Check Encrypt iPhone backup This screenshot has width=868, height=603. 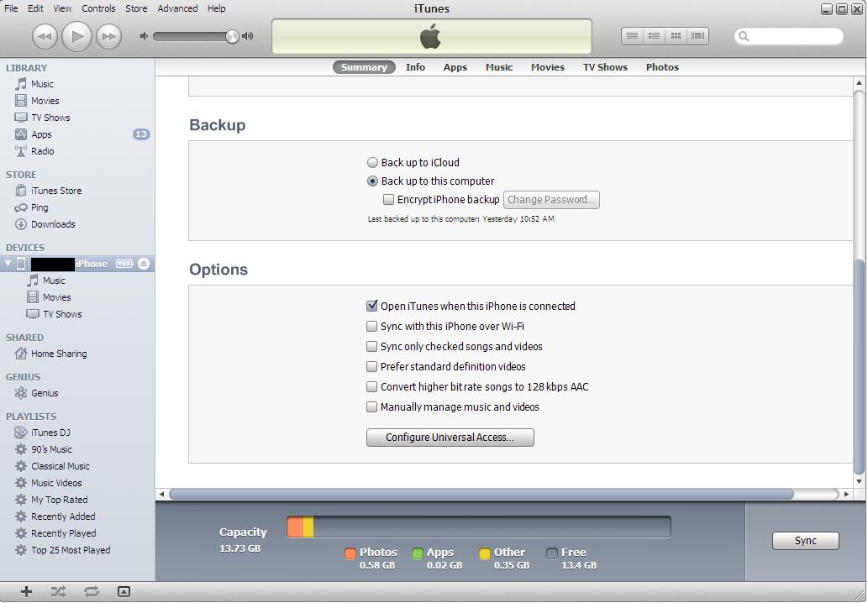coord(388,199)
